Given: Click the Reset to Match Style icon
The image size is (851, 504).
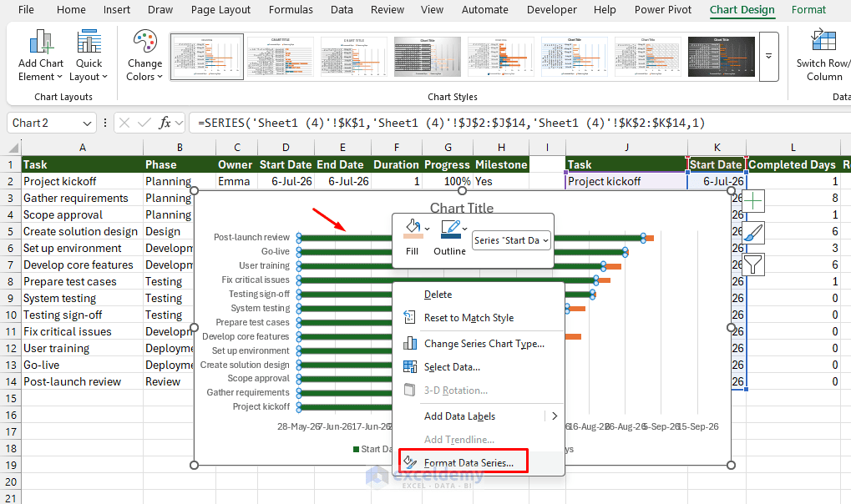Looking at the screenshot, I should click(410, 317).
